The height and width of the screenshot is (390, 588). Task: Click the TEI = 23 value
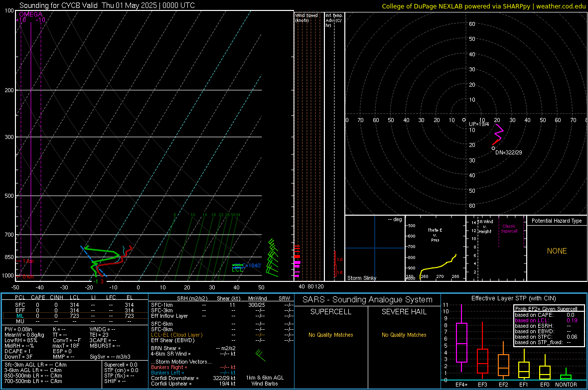(99, 335)
